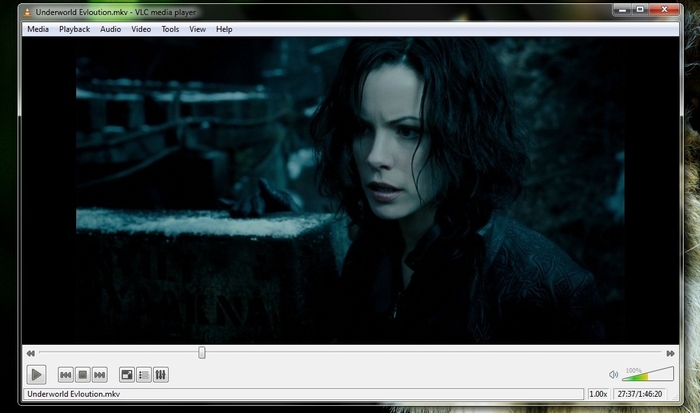Maximize the VLC window
This screenshot has width=700, height=413.
point(640,9)
